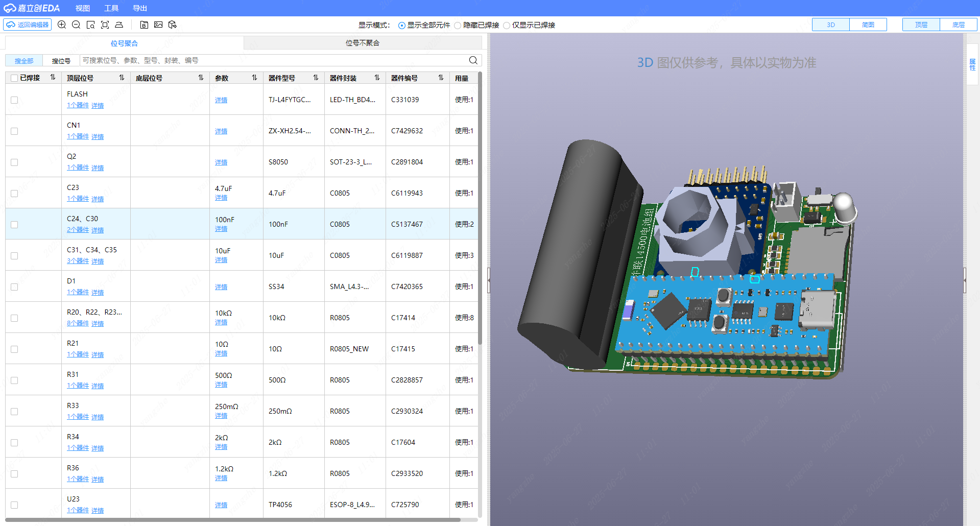Click the zoom in magnifier icon

[x=62, y=25]
